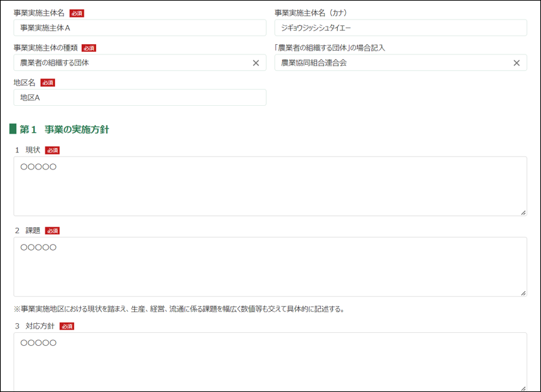
Task: Click 必須 badge next to 対応方針 label
Action: tap(67, 326)
